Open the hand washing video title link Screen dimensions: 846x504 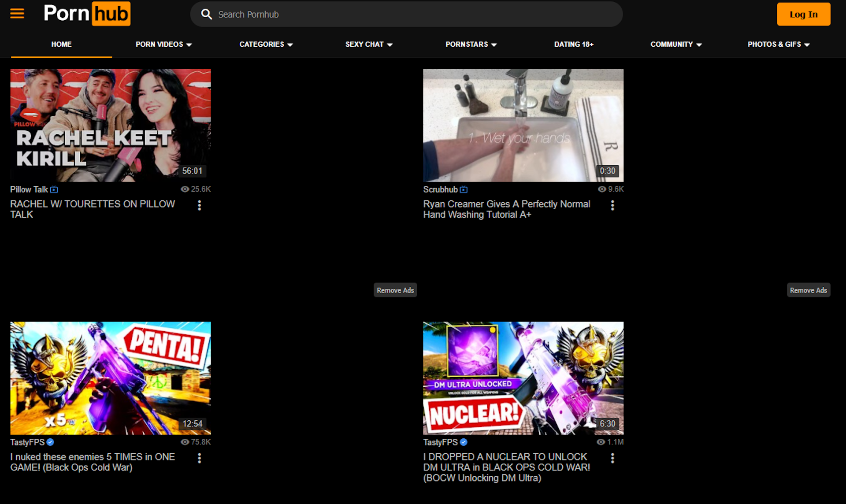click(506, 209)
